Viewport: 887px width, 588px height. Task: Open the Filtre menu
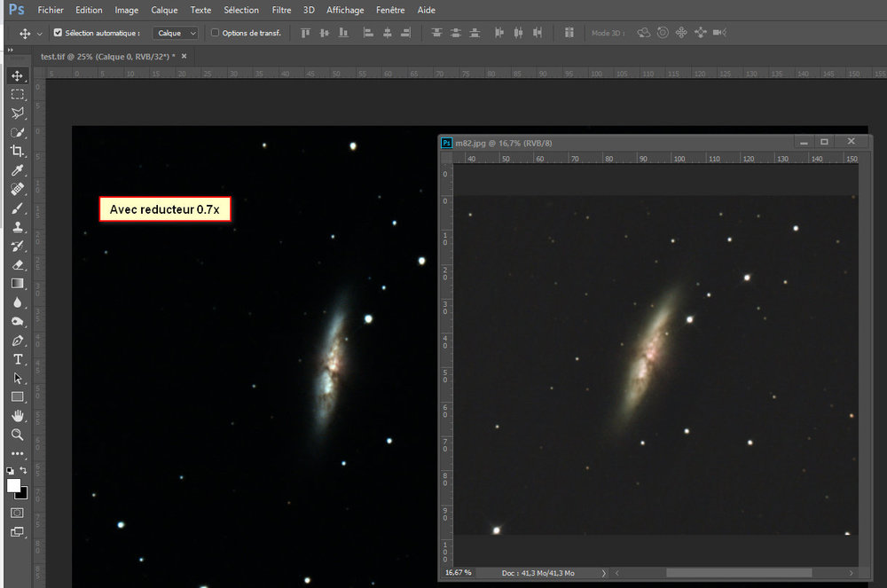(281, 10)
